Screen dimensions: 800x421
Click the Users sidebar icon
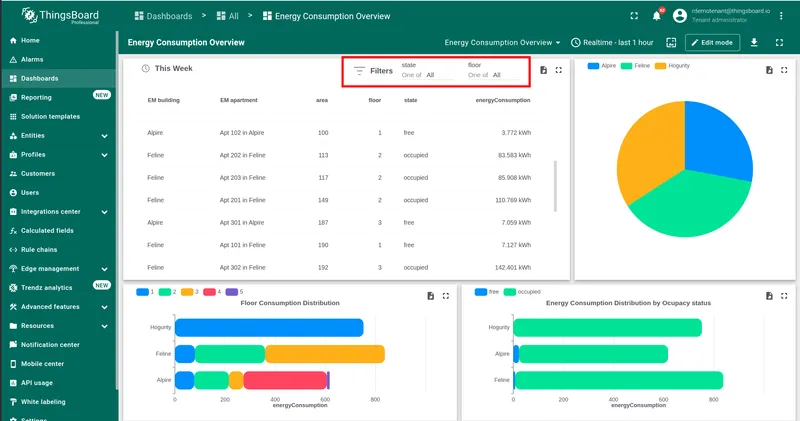tap(13, 192)
